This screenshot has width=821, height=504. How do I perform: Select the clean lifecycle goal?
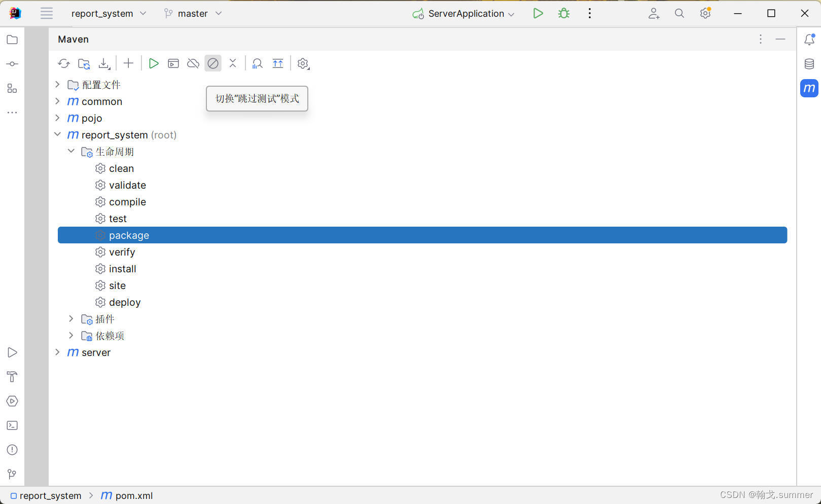click(x=121, y=168)
